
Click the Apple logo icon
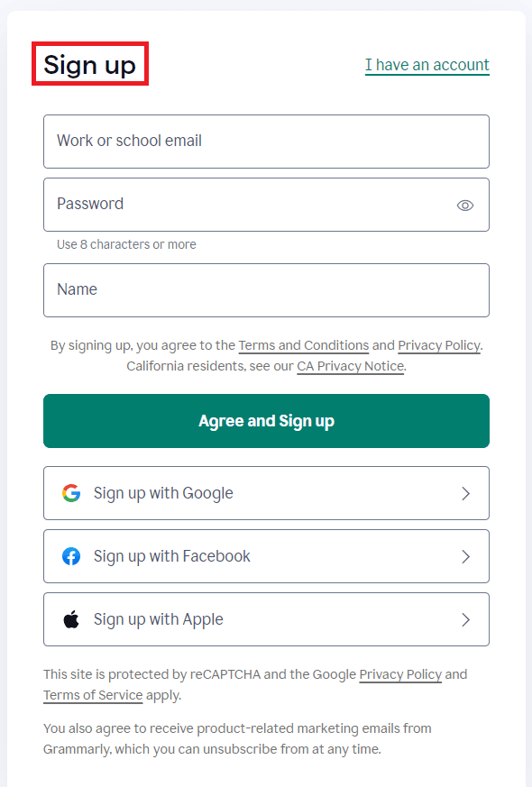(71, 619)
